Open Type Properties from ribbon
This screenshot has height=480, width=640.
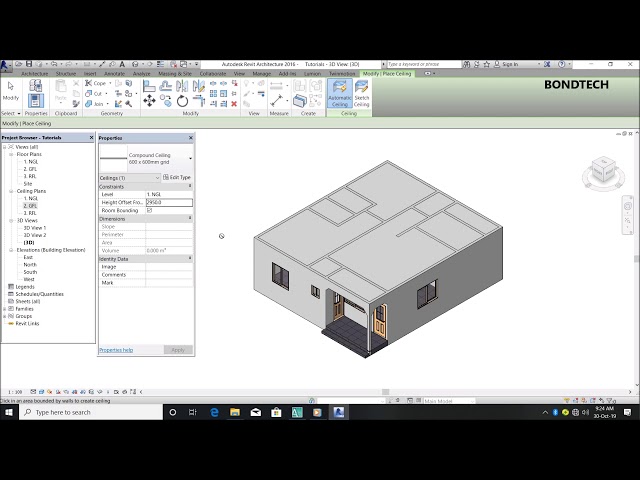[36, 85]
